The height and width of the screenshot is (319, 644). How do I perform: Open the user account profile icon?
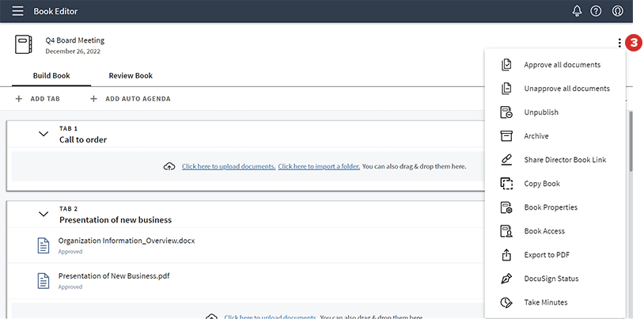[618, 11]
